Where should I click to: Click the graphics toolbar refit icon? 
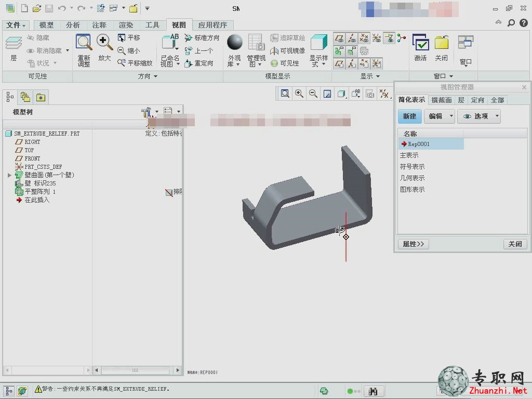click(x=285, y=94)
